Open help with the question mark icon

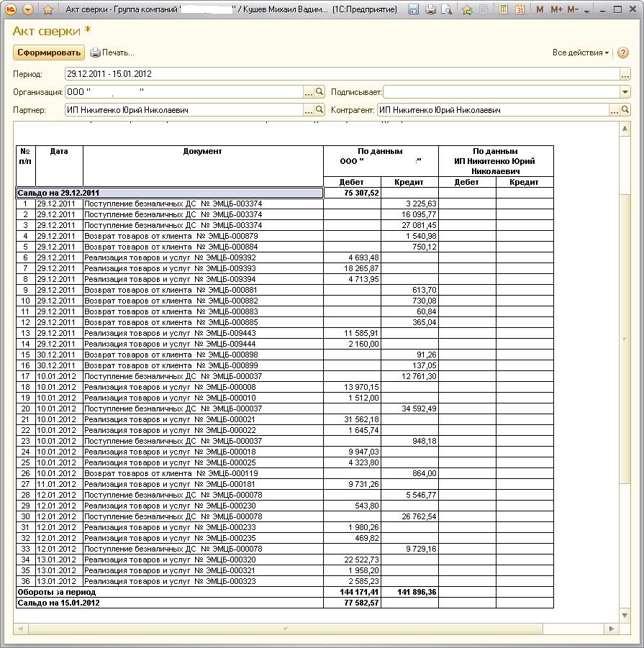(623, 53)
